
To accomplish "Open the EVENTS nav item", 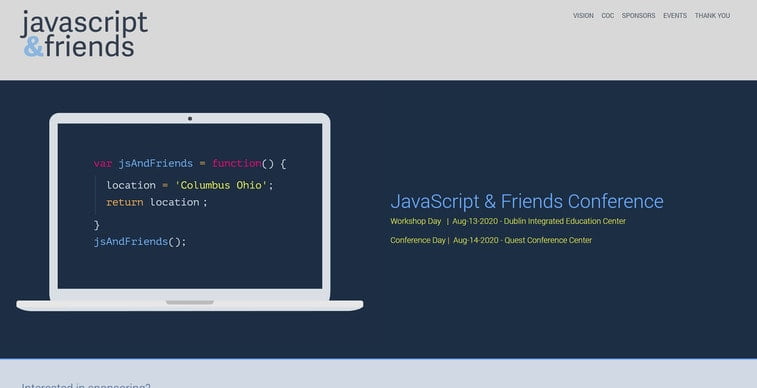I will tap(674, 15).
